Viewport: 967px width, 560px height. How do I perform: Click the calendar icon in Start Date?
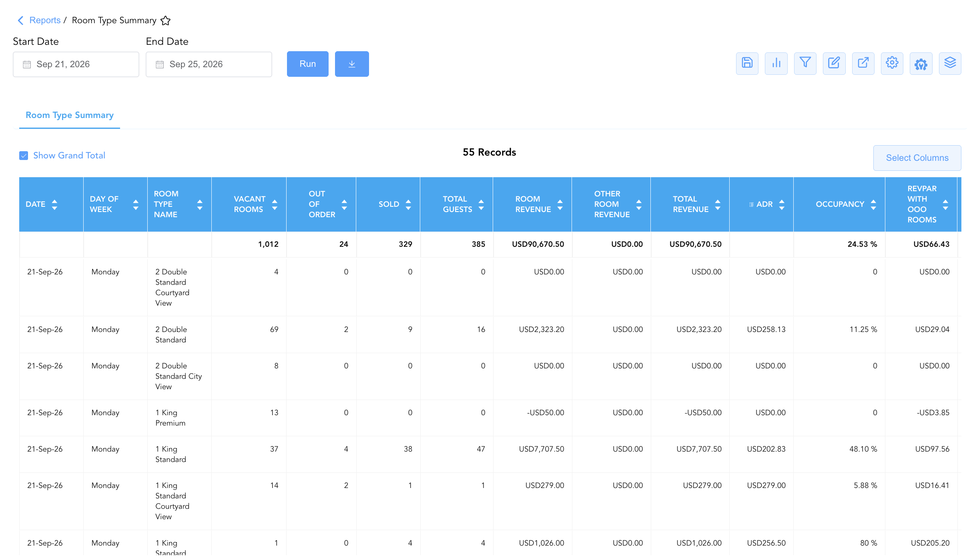(27, 64)
